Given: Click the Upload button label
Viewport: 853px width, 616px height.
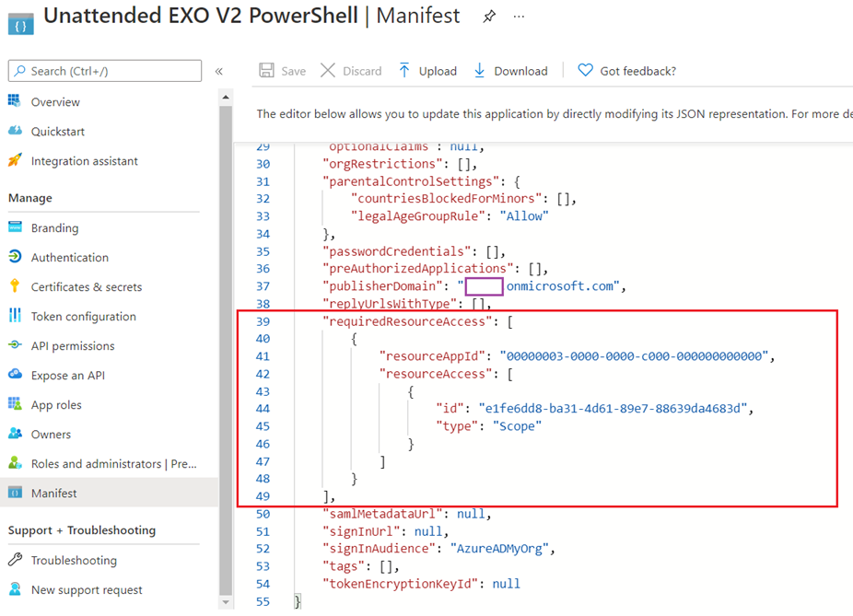Looking at the screenshot, I should (438, 71).
